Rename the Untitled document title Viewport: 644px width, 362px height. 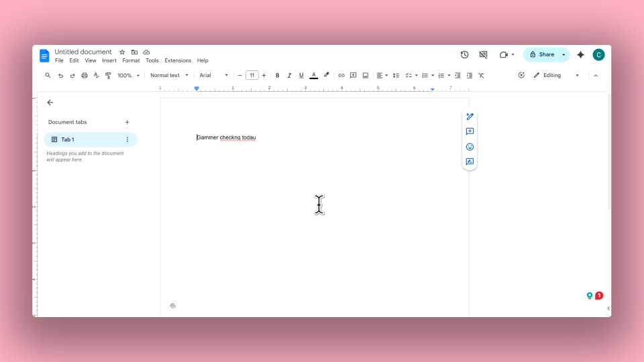[83, 52]
